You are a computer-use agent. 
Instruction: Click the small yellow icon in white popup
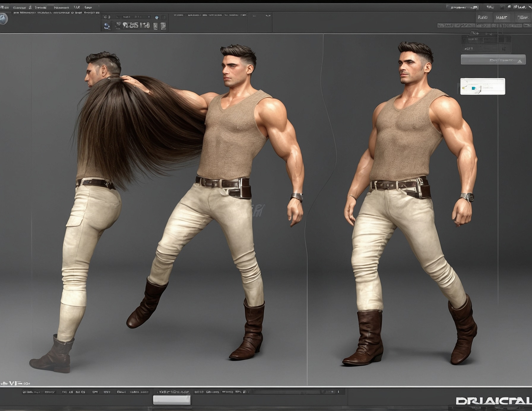(463, 88)
